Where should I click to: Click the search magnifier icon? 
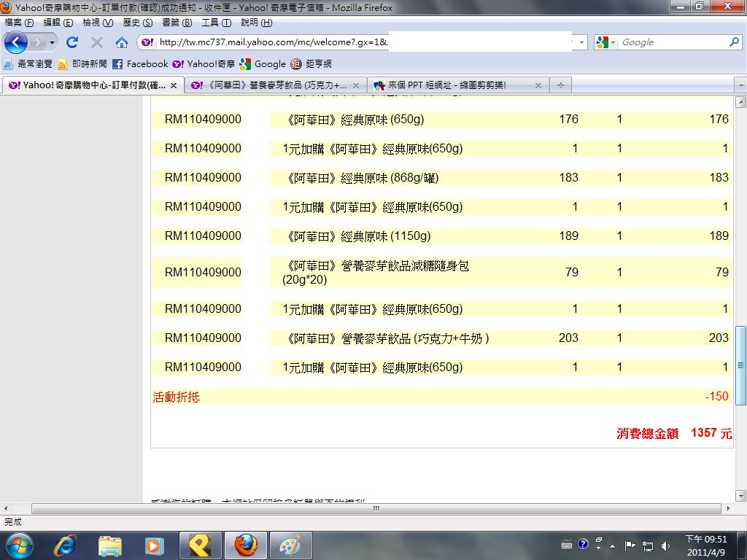[x=734, y=42]
